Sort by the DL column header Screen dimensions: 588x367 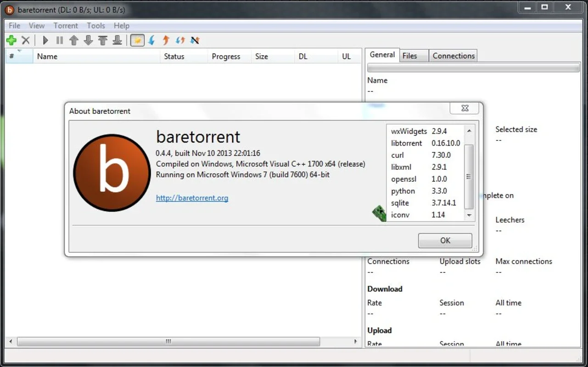pyautogui.click(x=316, y=56)
